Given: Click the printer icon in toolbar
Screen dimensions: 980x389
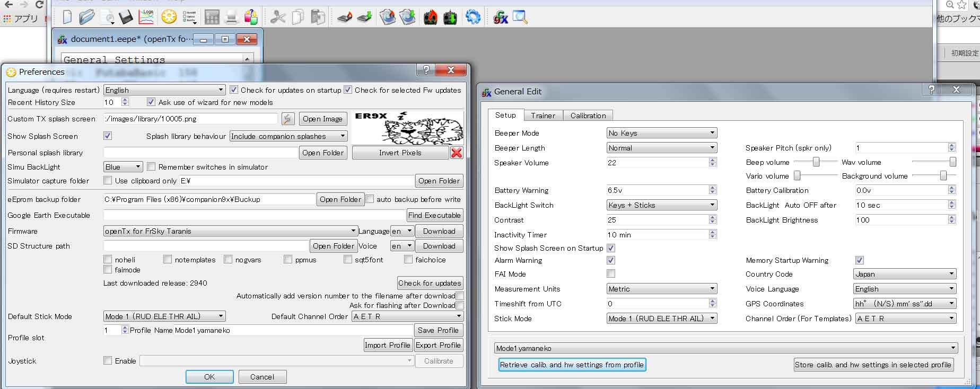Looking at the screenshot, I should point(231,17).
